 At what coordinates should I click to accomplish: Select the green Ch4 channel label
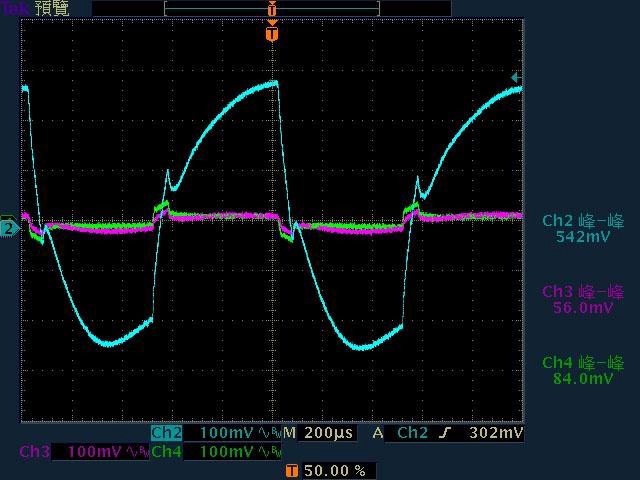pyautogui.click(x=166, y=452)
